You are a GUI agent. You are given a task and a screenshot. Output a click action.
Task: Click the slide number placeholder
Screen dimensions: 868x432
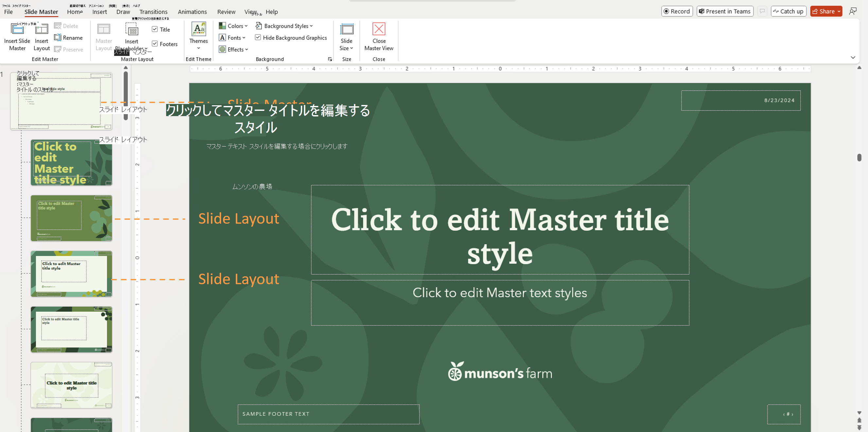[784, 414]
